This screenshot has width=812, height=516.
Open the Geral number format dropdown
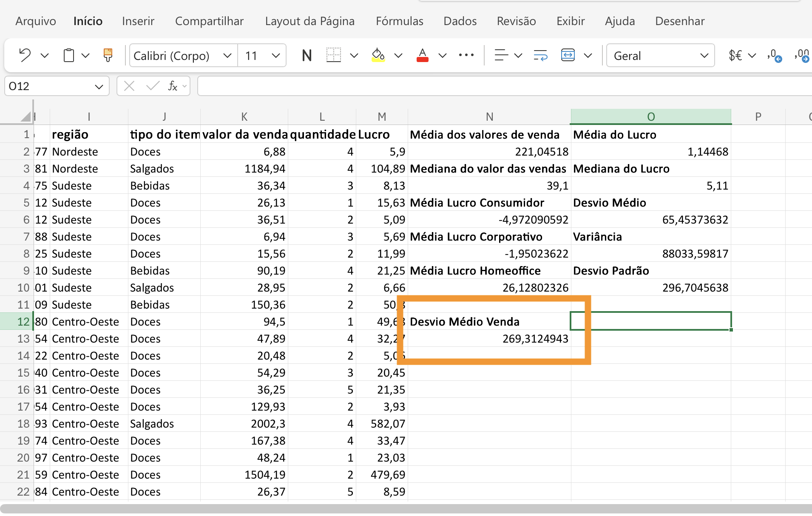(660, 56)
